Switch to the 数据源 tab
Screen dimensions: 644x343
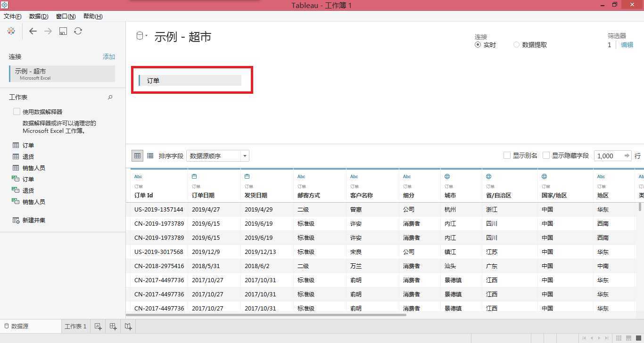pyautogui.click(x=31, y=326)
